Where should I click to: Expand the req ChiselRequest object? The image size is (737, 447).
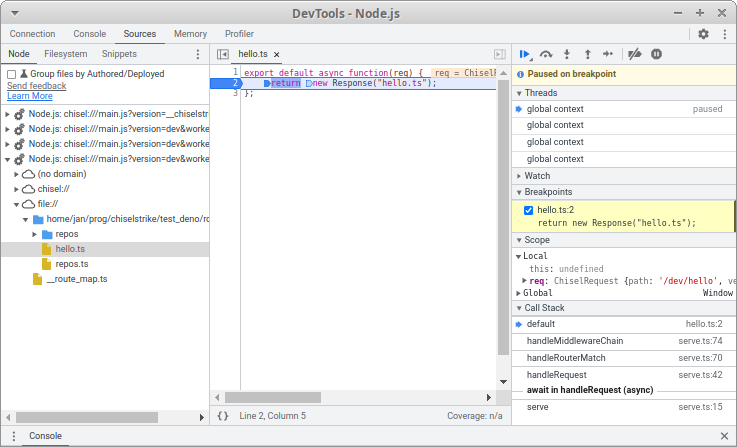tap(525, 281)
